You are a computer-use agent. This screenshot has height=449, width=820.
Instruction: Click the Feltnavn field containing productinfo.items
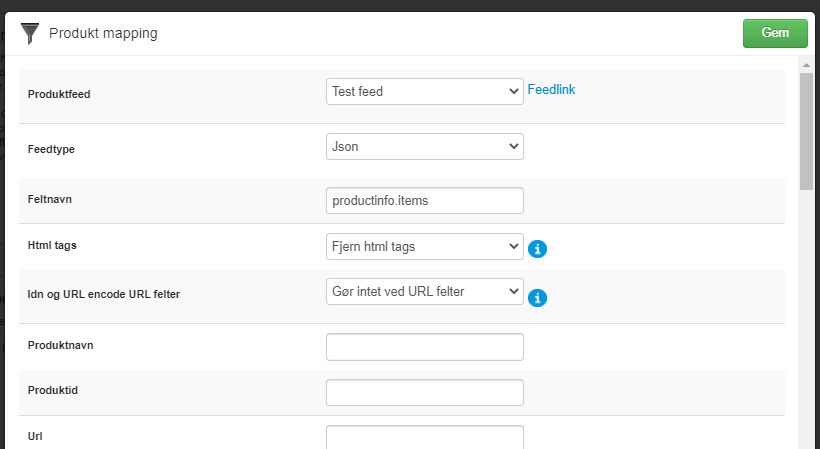click(425, 201)
